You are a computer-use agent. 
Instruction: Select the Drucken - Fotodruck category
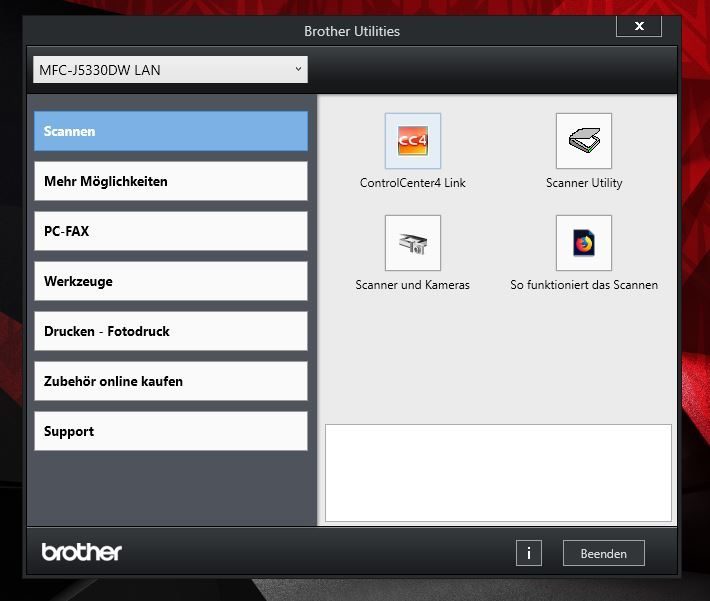click(x=171, y=331)
